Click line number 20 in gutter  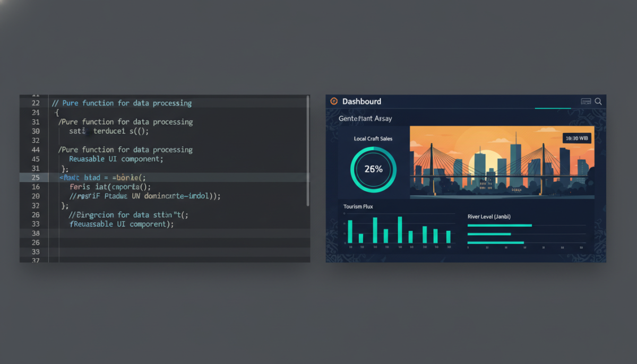[36, 196]
